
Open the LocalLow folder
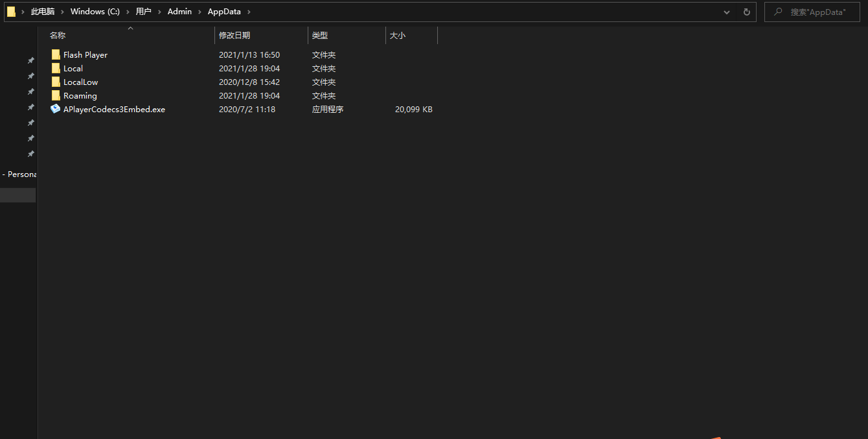click(80, 82)
